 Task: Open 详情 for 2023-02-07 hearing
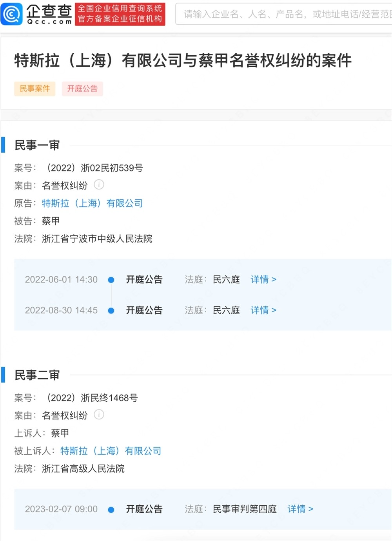(x=300, y=509)
